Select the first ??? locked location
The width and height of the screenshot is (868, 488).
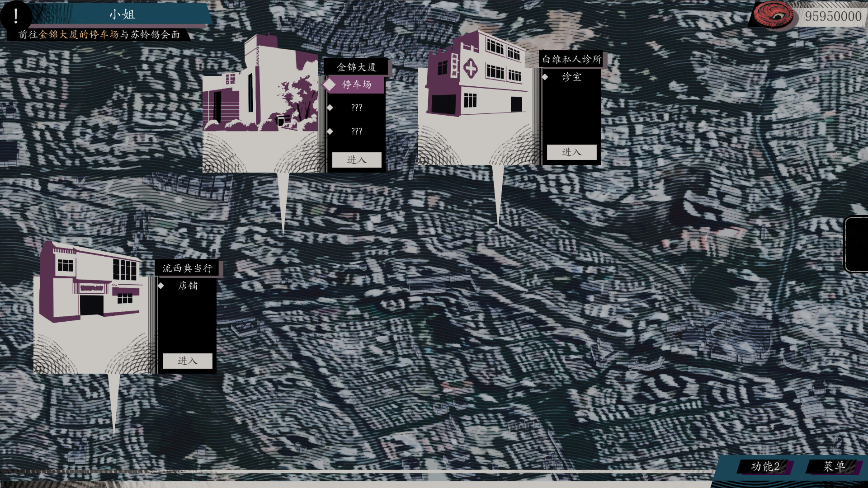(x=357, y=108)
